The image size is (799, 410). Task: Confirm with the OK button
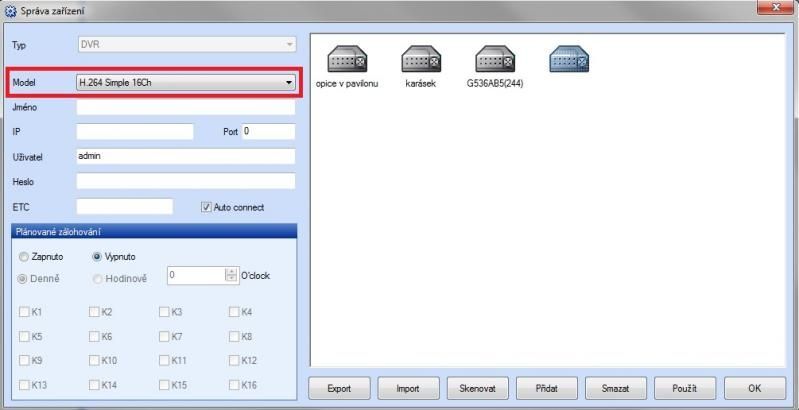coord(754,387)
